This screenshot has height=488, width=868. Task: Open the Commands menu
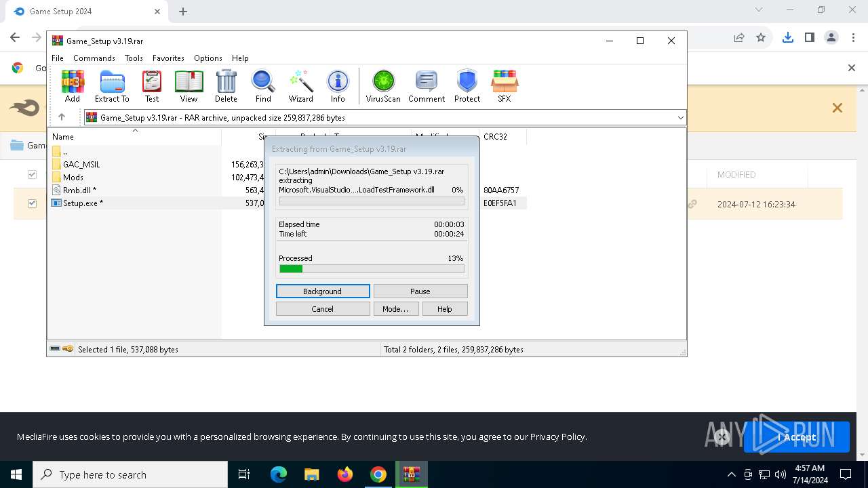tap(94, 58)
